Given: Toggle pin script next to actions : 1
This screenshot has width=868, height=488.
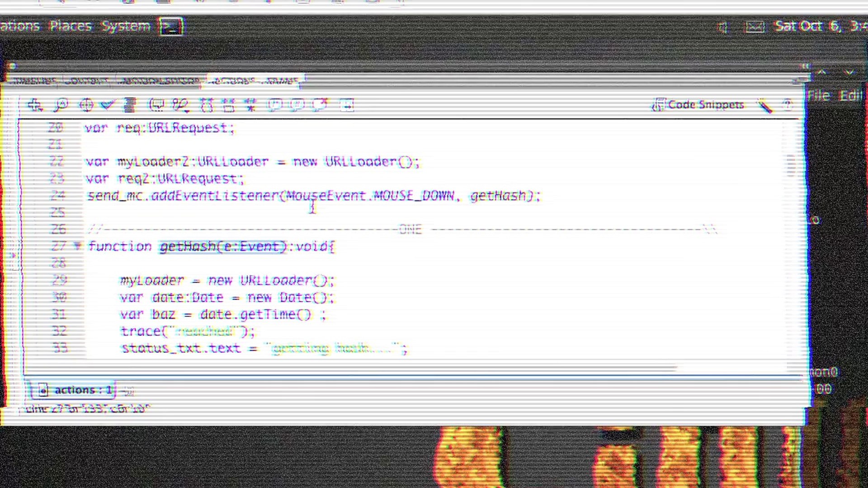Looking at the screenshot, I should 128,391.
